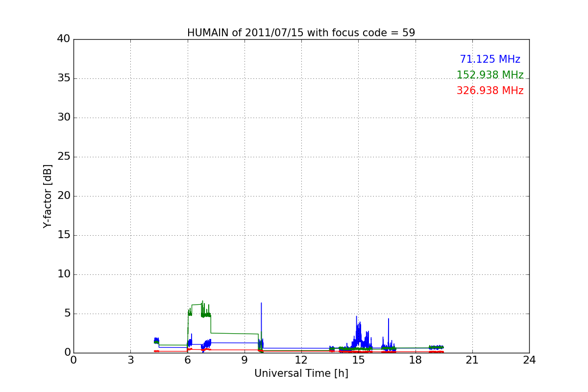Viewport: 588px width, 392px height.
Task: Click the 'Y-factor [dB]' axis label
Action: [48, 196]
